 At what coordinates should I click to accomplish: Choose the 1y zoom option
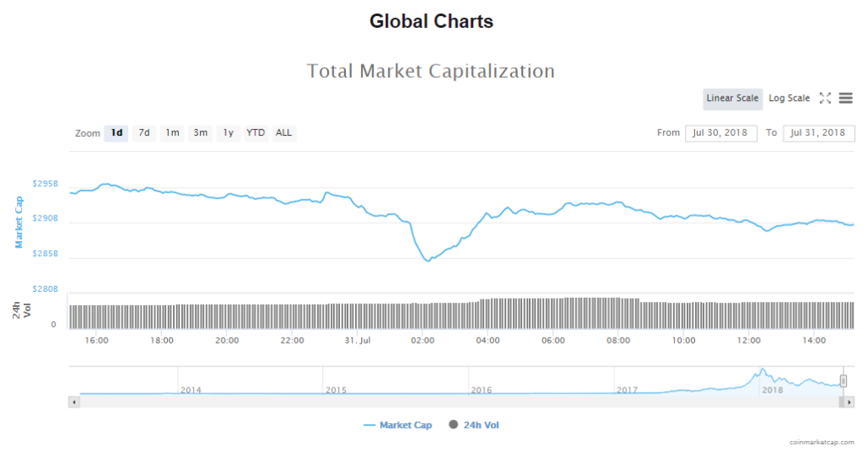pyautogui.click(x=228, y=133)
